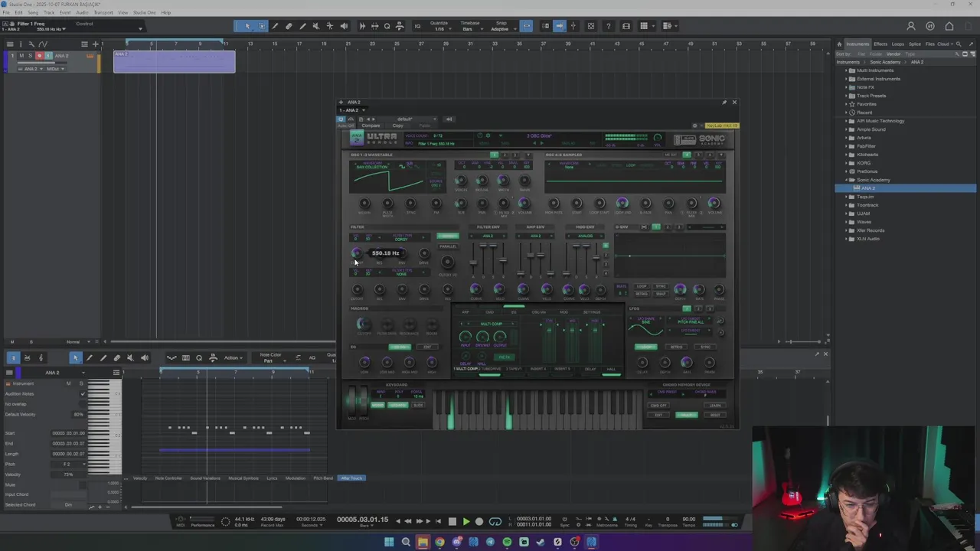Image resolution: width=980 pixels, height=551 pixels.
Task: Click the browser home icon
Action: pos(839,44)
